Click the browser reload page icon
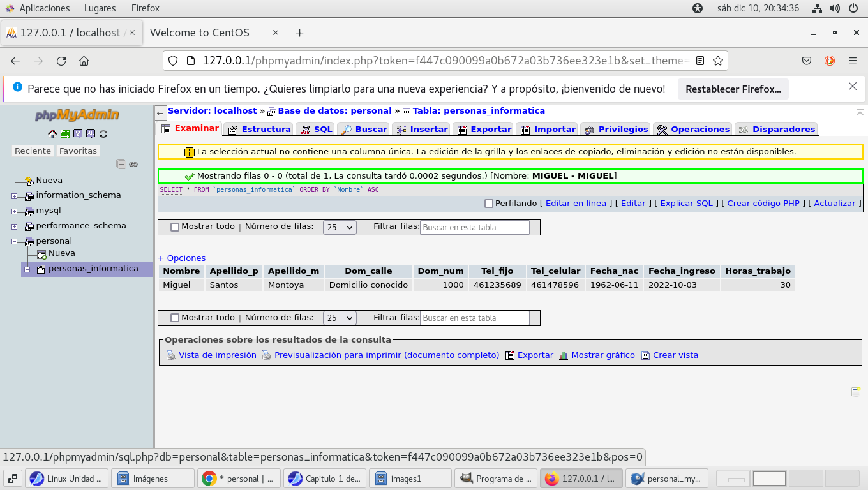 coord(61,61)
